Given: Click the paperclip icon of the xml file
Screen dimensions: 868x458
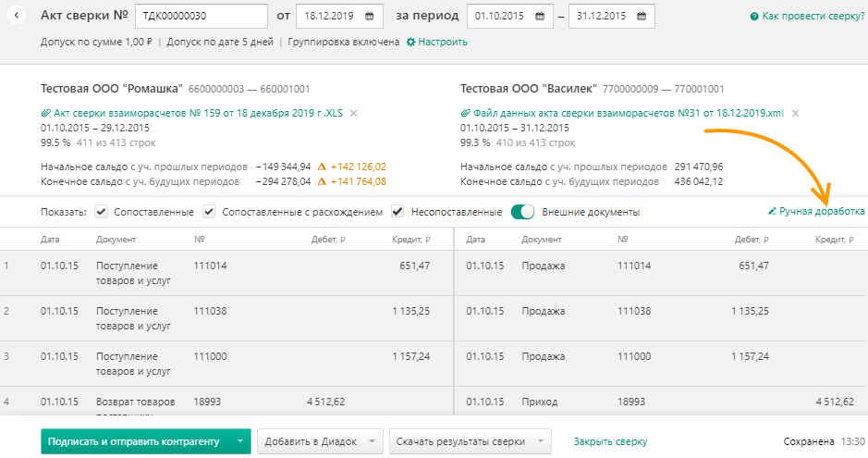Looking at the screenshot, I should point(466,113).
